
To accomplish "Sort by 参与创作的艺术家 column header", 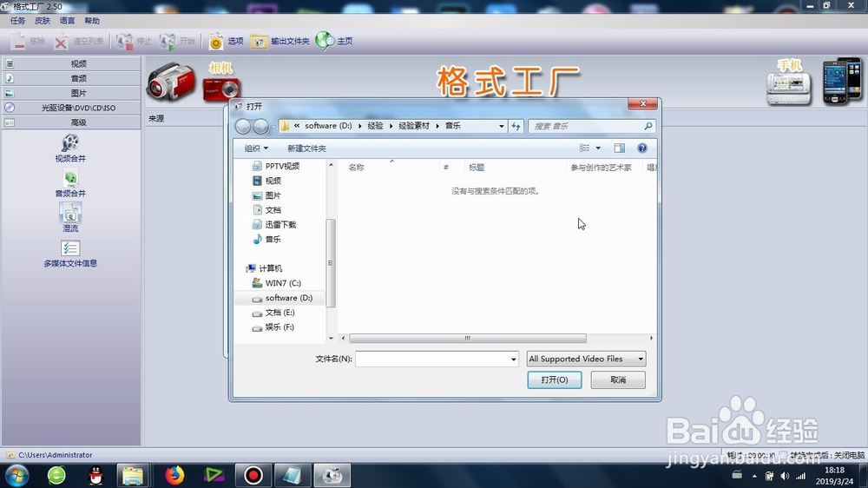I will [x=602, y=168].
